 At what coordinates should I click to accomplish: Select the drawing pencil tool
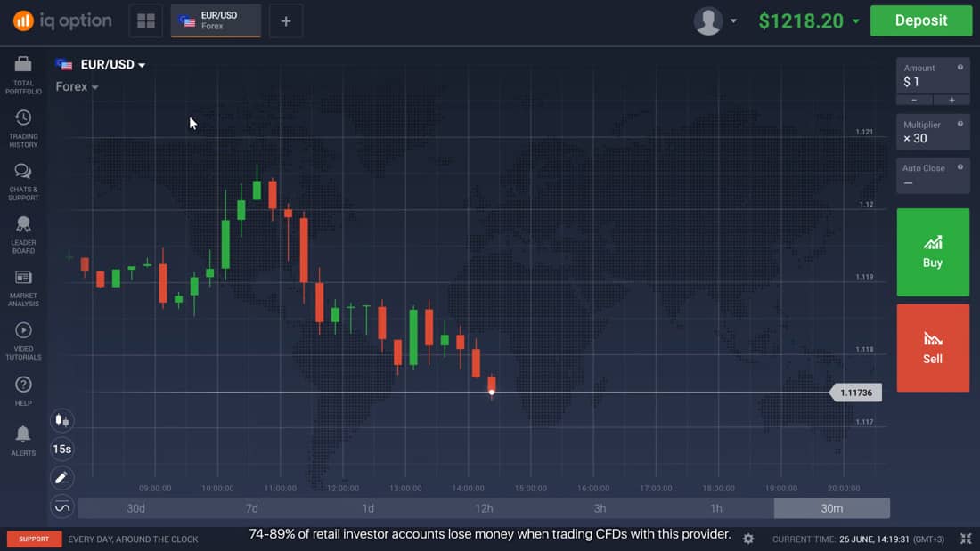coord(62,478)
